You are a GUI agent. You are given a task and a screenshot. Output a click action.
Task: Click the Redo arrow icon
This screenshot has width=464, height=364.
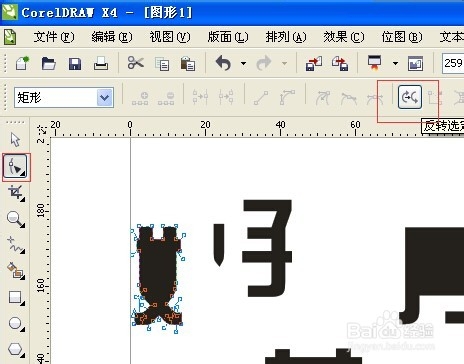point(264,63)
